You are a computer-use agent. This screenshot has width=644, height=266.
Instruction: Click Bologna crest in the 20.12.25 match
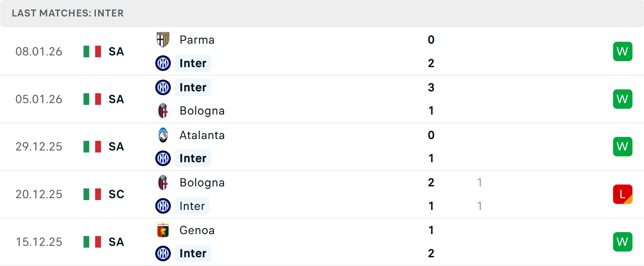click(163, 182)
